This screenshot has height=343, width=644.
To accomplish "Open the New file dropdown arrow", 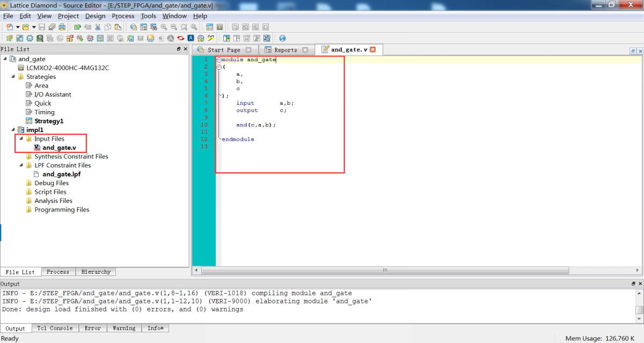I will (18, 27).
